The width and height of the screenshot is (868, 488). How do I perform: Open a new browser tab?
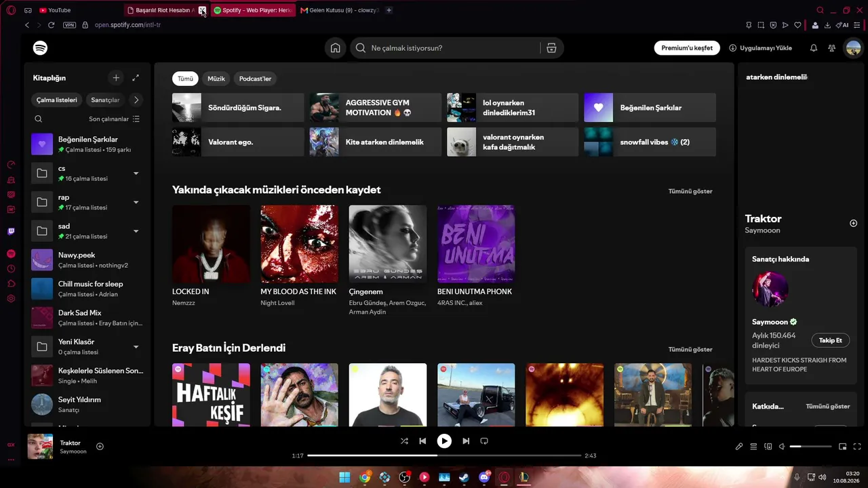(x=389, y=10)
